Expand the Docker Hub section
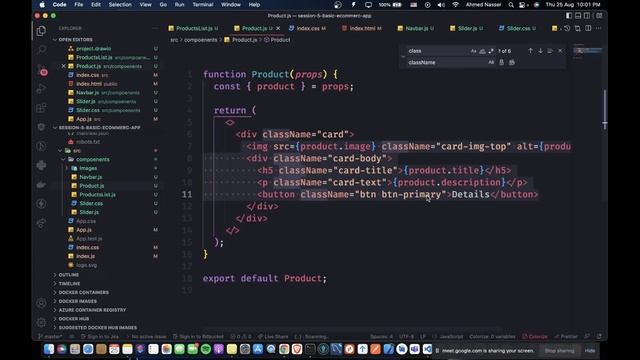 tap(73, 319)
